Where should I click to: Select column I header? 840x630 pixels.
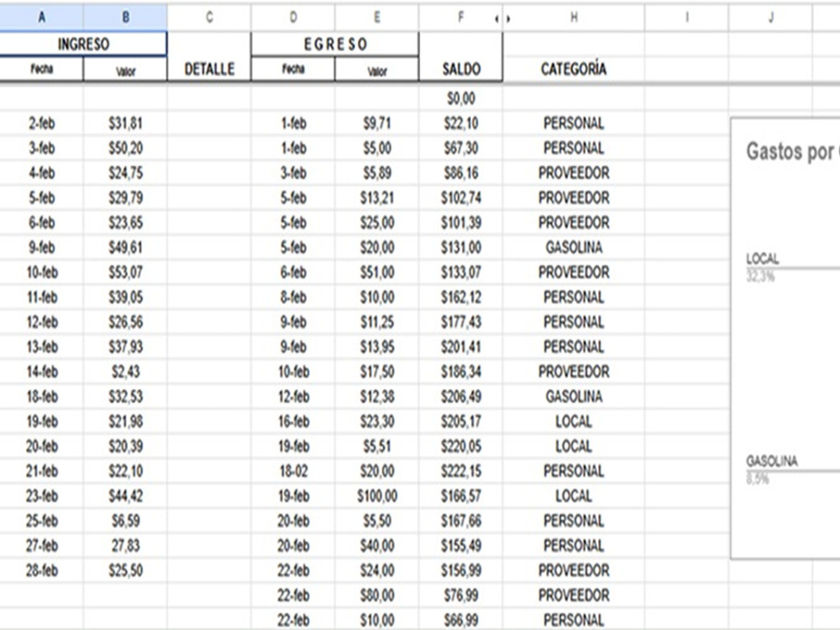687,17
